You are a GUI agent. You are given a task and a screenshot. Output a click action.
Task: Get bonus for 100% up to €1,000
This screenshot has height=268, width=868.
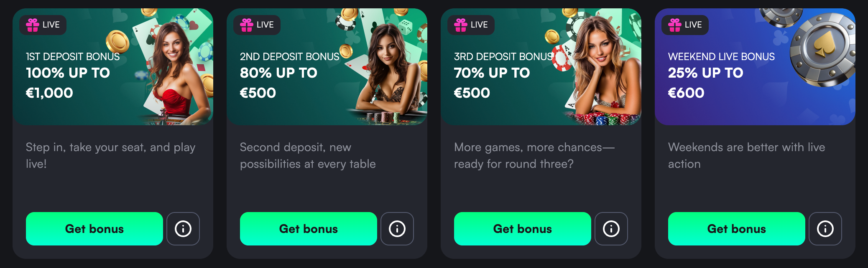(94, 229)
